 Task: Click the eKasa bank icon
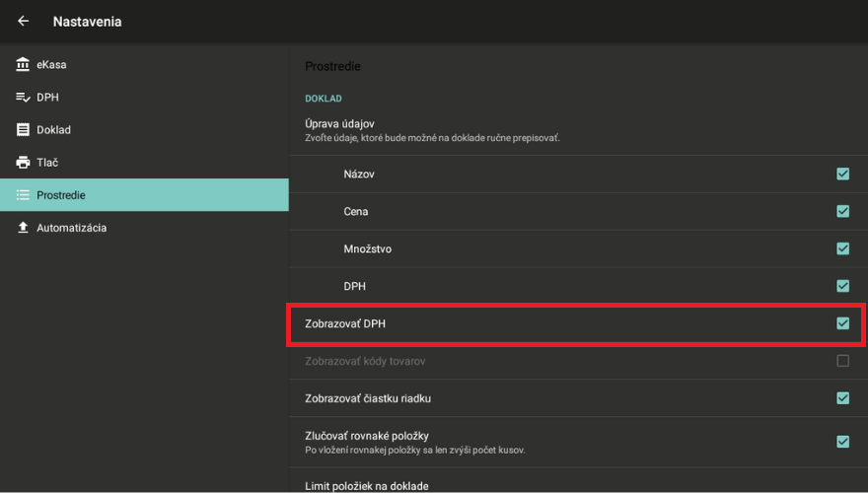pyautogui.click(x=23, y=65)
